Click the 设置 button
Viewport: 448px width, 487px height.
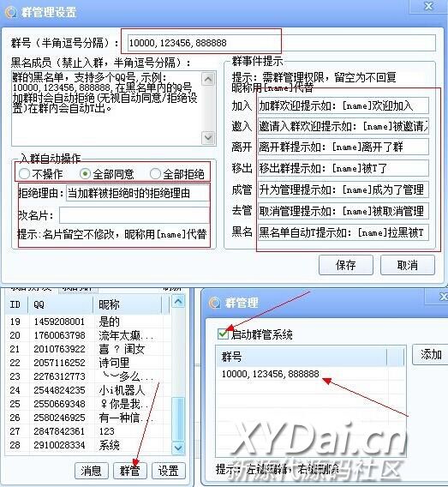[x=168, y=471]
